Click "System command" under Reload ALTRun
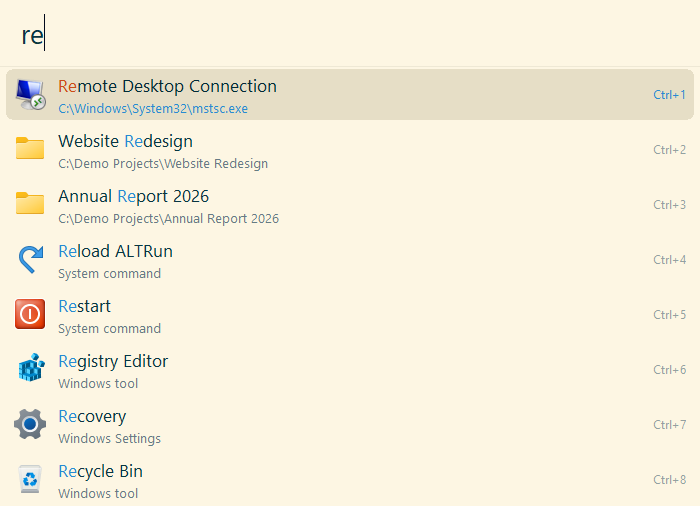This screenshot has width=700, height=506. tap(109, 273)
